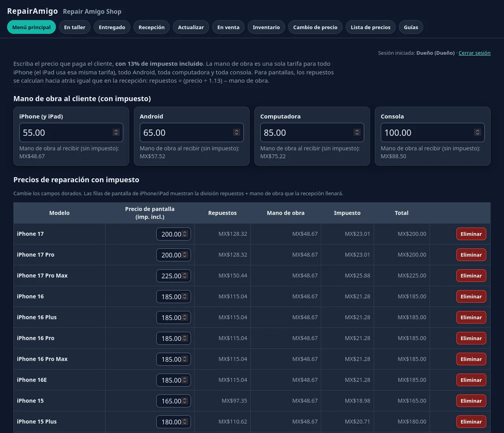
Task: Click the MX$97.35 repuestos value
Action: [234, 401]
